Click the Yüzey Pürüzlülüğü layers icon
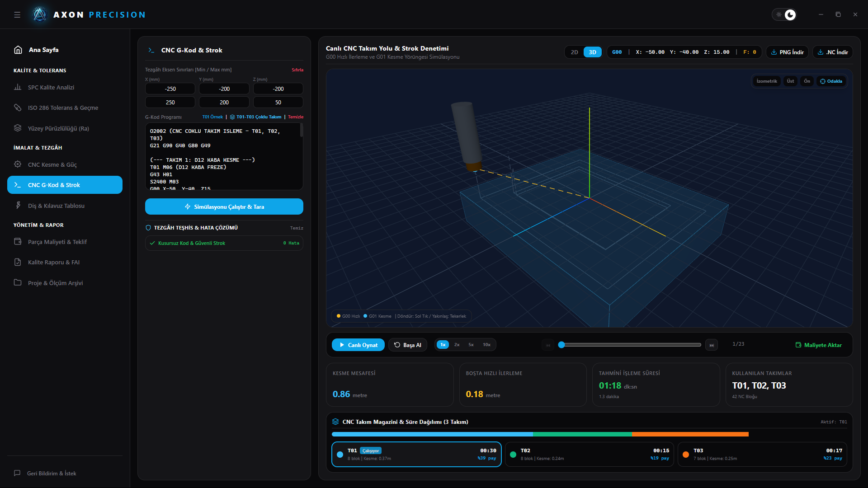The width and height of the screenshot is (868, 488). tap(18, 128)
